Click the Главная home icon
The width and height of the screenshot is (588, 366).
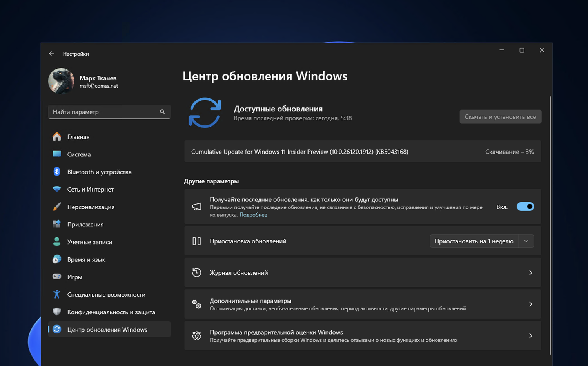pyautogui.click(x=57, y=137)
